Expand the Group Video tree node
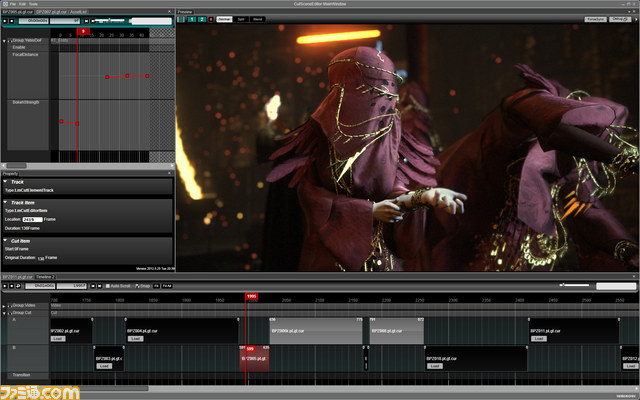Screen dimensions: 640x400 [4, 306]
